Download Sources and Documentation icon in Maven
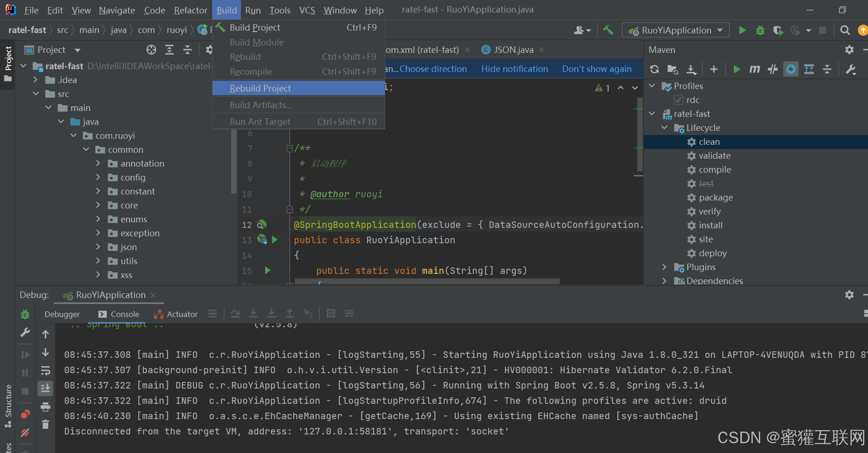868x453 pixels. click(691, 69)
